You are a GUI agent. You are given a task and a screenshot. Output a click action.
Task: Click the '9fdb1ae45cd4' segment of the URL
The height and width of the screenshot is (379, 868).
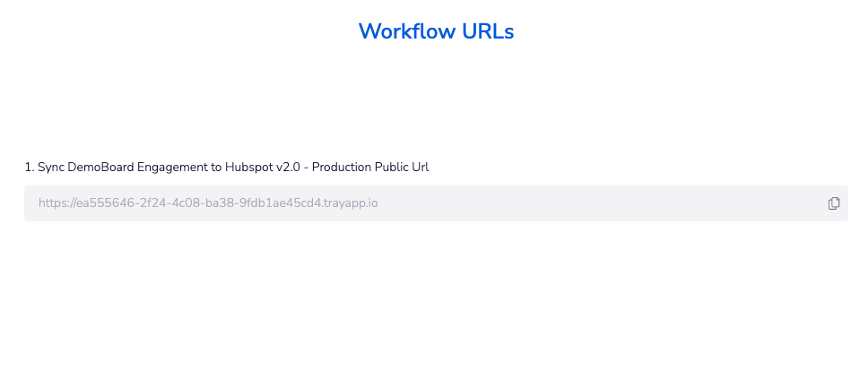pos(287,203)
